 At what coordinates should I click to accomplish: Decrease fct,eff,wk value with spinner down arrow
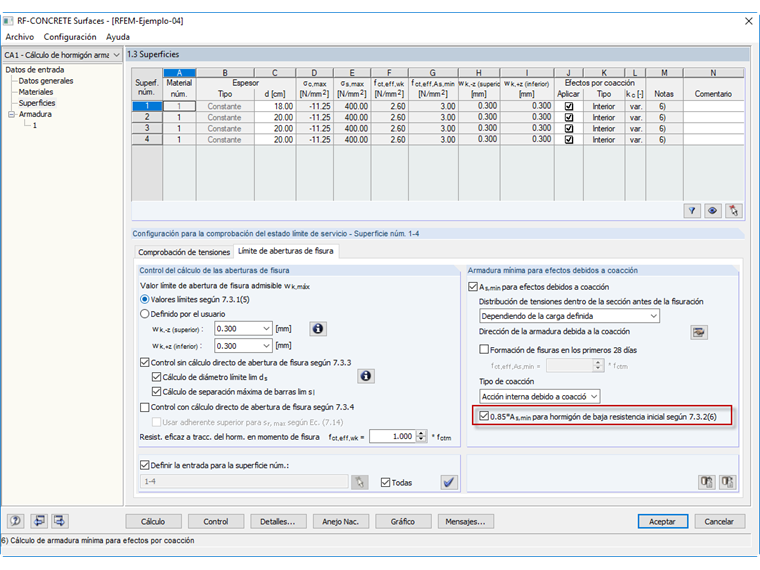(x=421, y=439)
